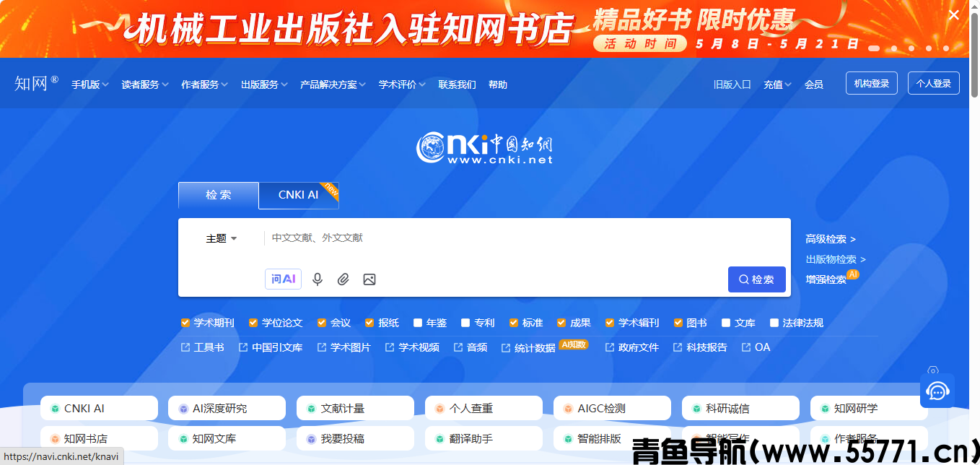Expand the 读者服务 dropdown menu
The width and height of the screenshot is (980, 465).
tap(145, 84)
